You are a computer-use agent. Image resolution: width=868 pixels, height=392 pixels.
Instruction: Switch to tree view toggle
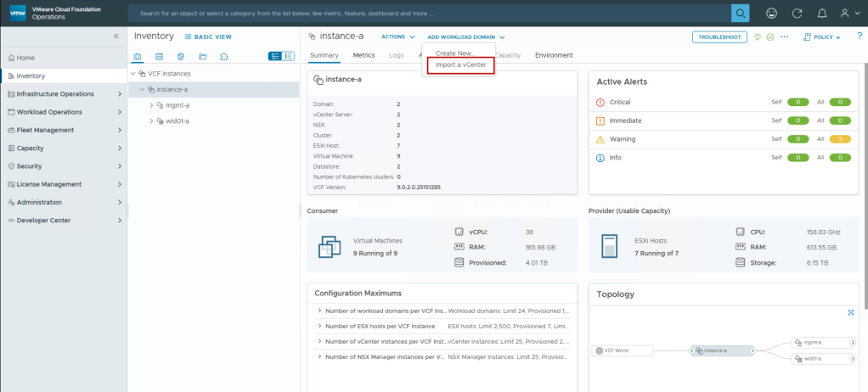tap(275, 56)
